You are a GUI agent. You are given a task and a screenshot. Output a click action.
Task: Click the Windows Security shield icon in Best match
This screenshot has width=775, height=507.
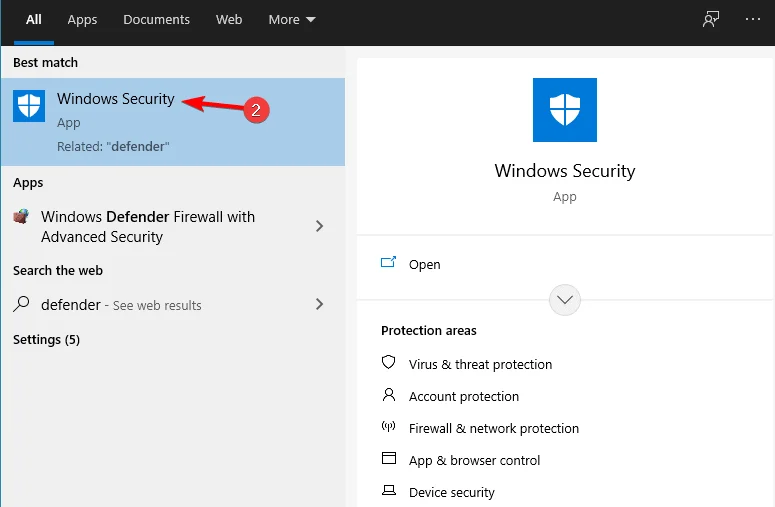pyautogui.click(x=29, y=106)
